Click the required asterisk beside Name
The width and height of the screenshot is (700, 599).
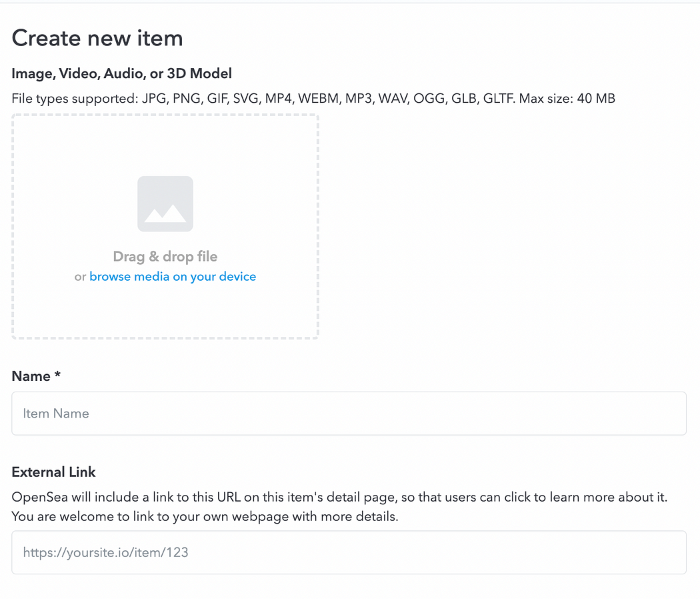(x=58, y=376)
